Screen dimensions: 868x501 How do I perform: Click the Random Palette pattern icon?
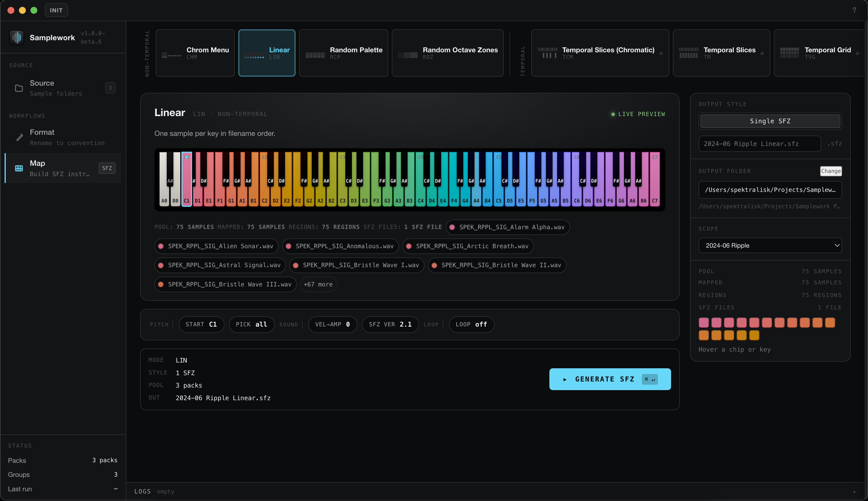click(315, 55)
